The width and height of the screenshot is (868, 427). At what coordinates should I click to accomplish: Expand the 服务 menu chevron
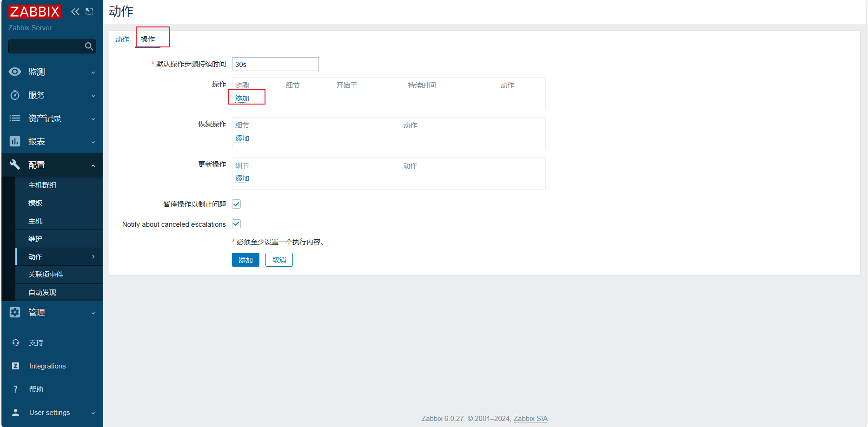(93, 96)
